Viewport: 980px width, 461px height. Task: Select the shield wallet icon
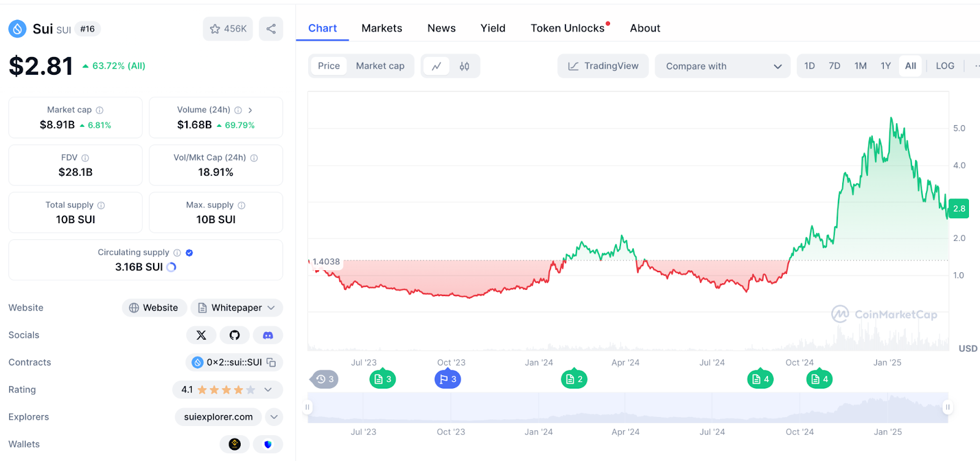point(268,444)
